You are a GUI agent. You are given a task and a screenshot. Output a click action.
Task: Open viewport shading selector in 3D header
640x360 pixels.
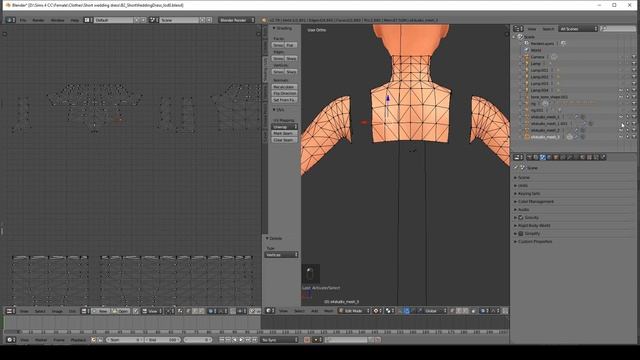(377, 311)
